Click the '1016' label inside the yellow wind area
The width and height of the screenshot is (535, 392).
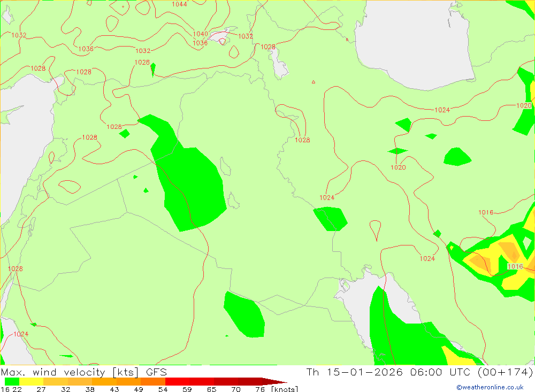tap(515, 266)
